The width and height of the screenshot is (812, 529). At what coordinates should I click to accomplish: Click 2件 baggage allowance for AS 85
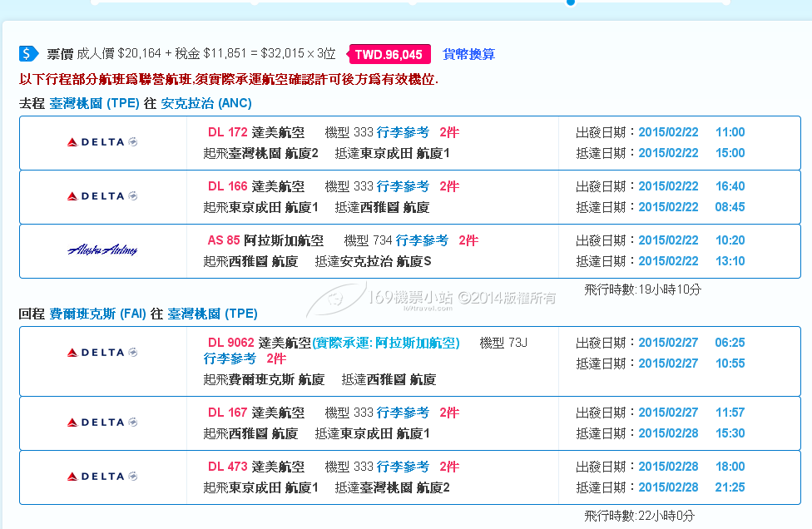pos(468,240)
